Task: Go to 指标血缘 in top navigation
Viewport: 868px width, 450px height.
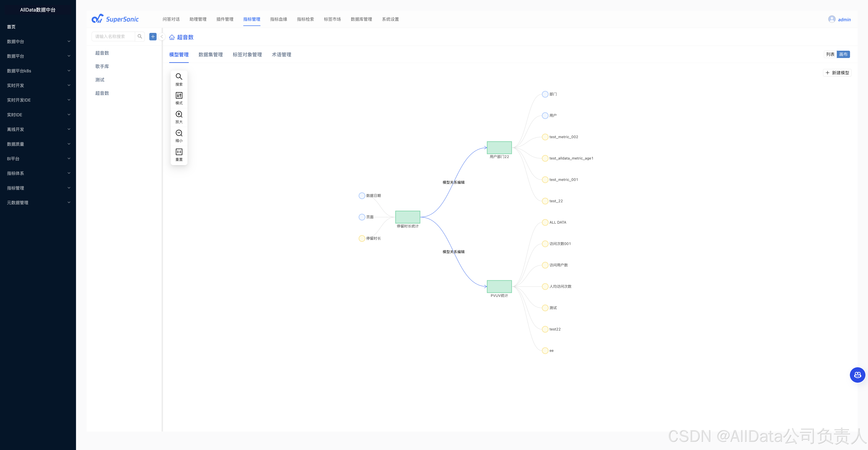Action: click(x=278, y=19)
